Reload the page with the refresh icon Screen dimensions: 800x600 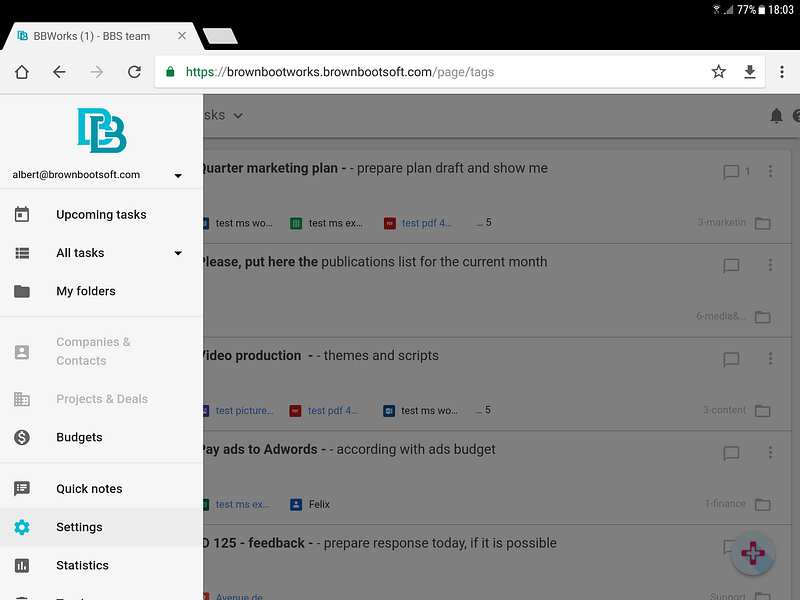pyautogui.click(x=134, y=72)
